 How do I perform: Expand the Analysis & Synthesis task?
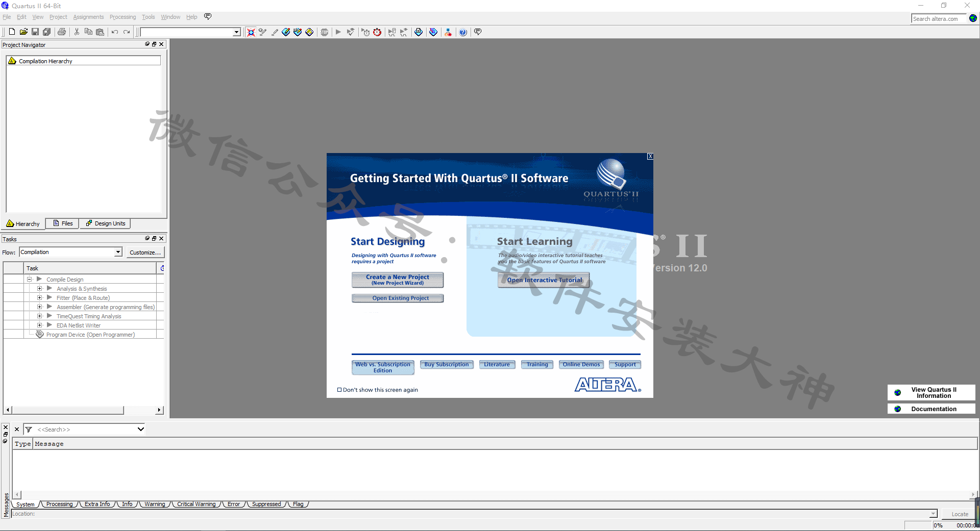40,288
